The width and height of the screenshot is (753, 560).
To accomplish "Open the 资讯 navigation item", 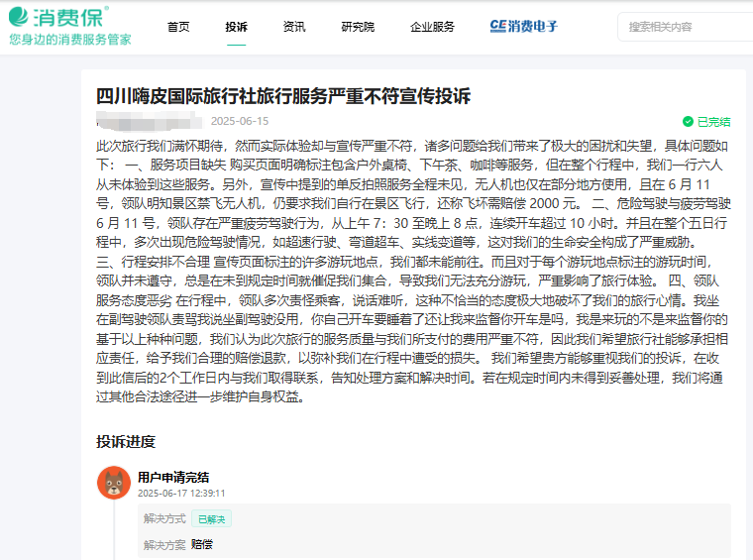I will coord(294,27).
